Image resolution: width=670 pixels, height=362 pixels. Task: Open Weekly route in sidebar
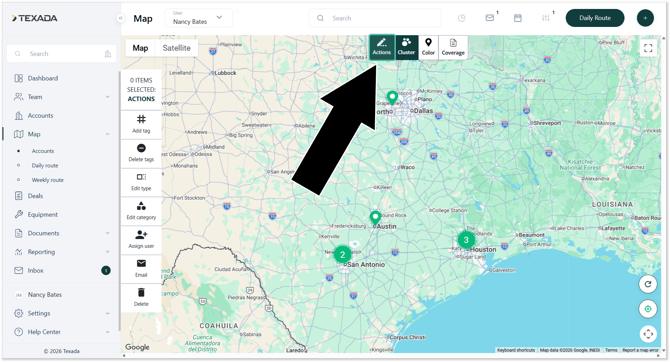47,180
